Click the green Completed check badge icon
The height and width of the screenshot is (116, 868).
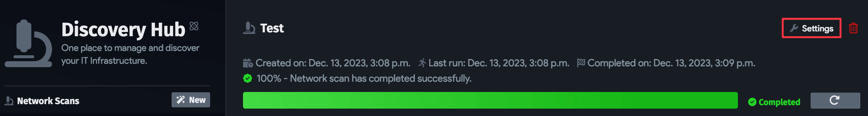752,102
